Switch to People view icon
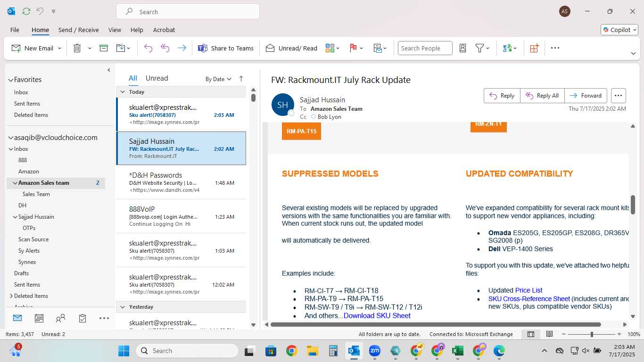 click(60, 319)
